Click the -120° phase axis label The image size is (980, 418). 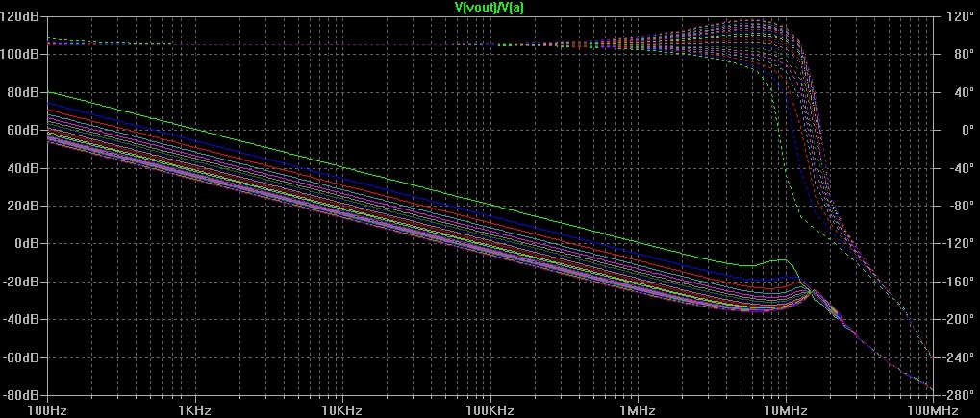[x=956, y=244]
